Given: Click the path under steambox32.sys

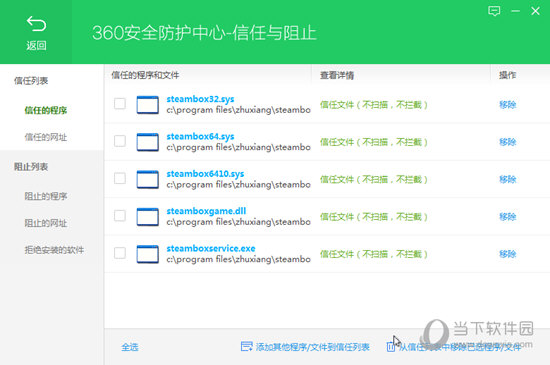Looking at the screenshot, I should [239, 110].
